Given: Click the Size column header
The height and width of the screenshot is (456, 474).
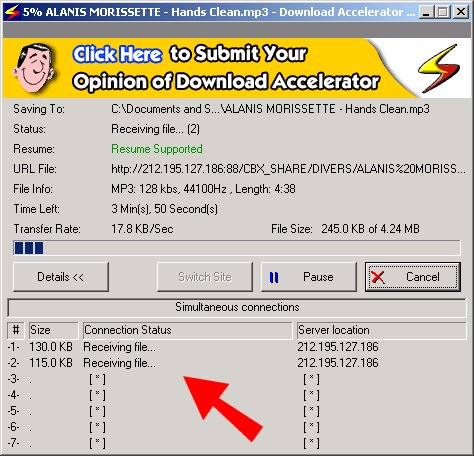Looking at the screenshot, I should click(x=54, y=330).
